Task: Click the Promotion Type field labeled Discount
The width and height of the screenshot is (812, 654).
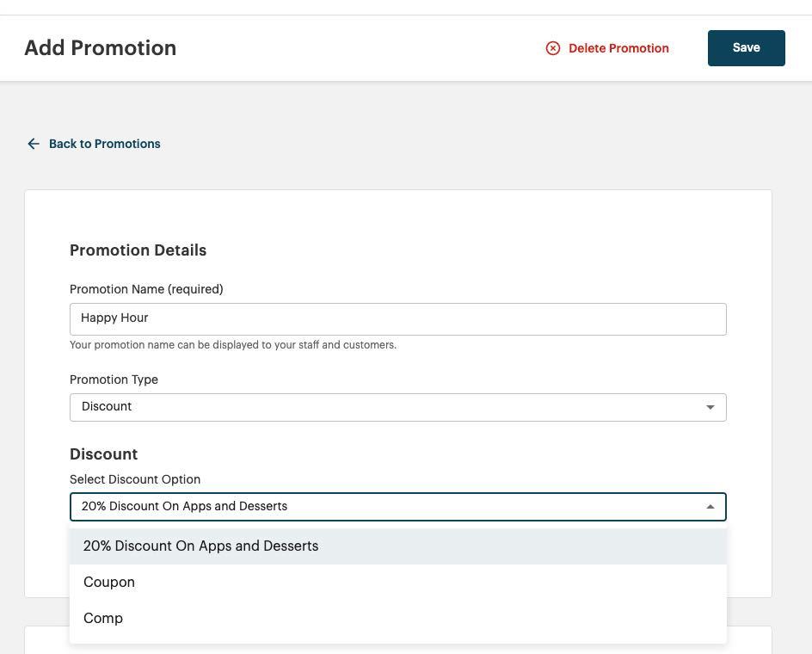Action: pyautogui.click(x=397, y=406)
